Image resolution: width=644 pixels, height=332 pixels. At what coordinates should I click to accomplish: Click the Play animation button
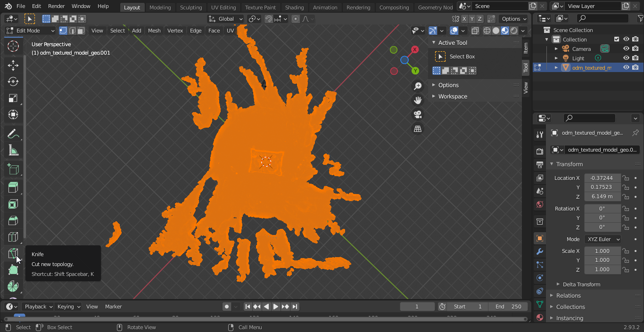coord(276,307)
